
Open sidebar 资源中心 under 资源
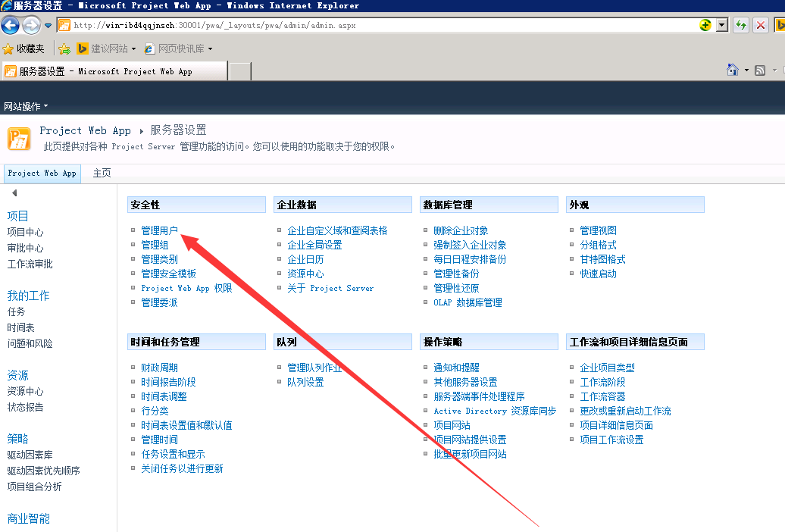26,391
